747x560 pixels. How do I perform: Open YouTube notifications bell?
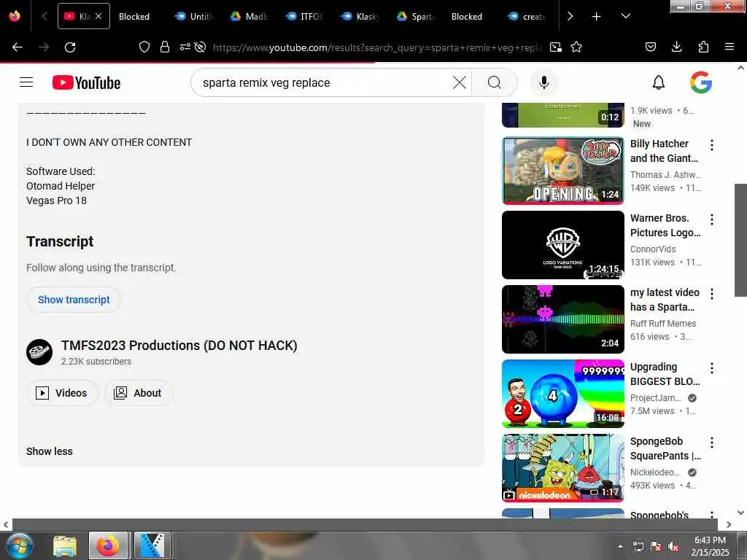coord(659,82)
